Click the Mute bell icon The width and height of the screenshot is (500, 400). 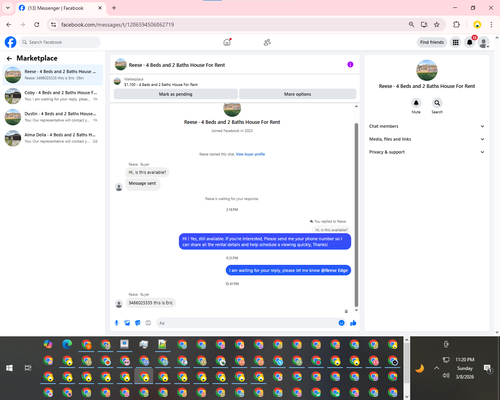point(416,103)
